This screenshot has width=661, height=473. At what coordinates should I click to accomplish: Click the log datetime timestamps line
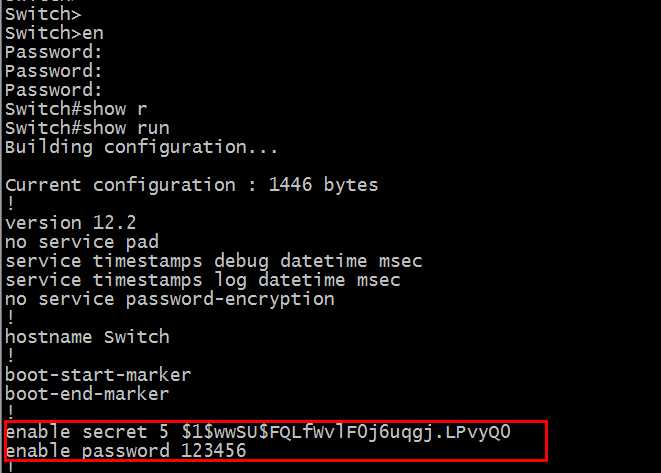tap(202, 280)
